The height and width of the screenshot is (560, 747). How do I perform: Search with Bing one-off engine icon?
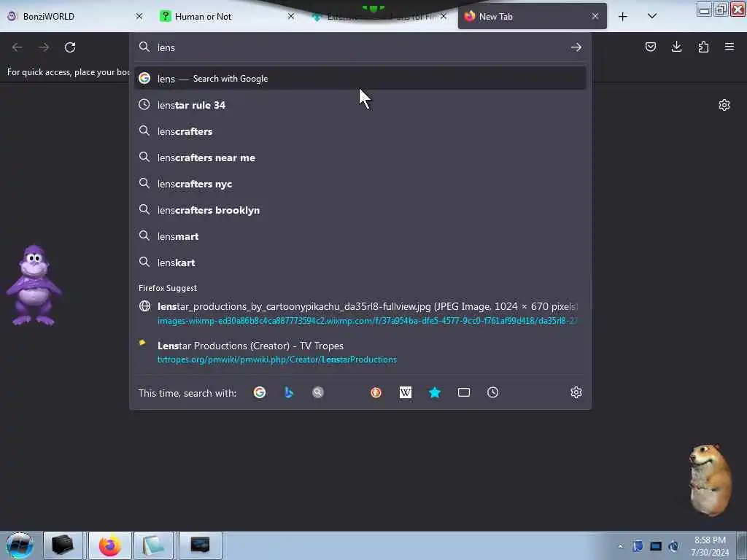pos(289,392)
